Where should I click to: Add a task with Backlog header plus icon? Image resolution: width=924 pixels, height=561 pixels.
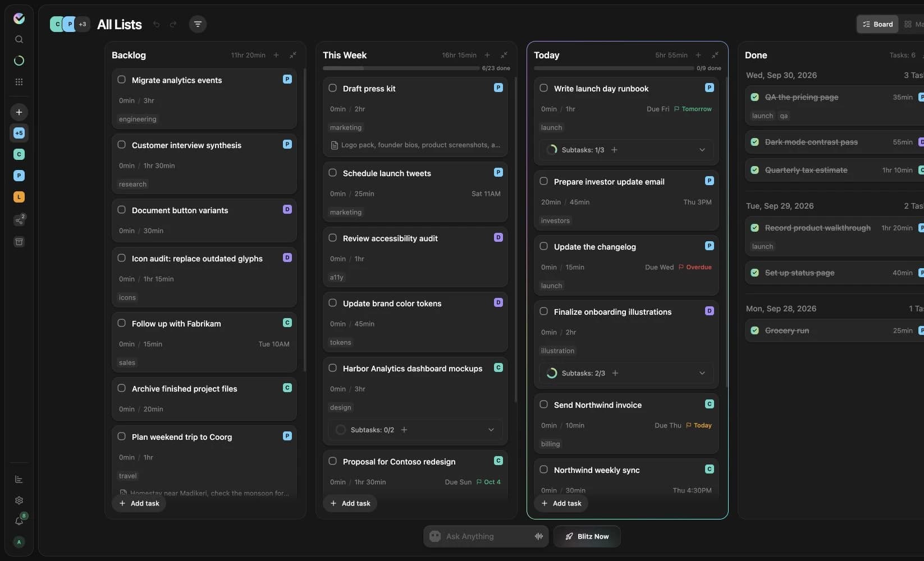tap(276, 55)
